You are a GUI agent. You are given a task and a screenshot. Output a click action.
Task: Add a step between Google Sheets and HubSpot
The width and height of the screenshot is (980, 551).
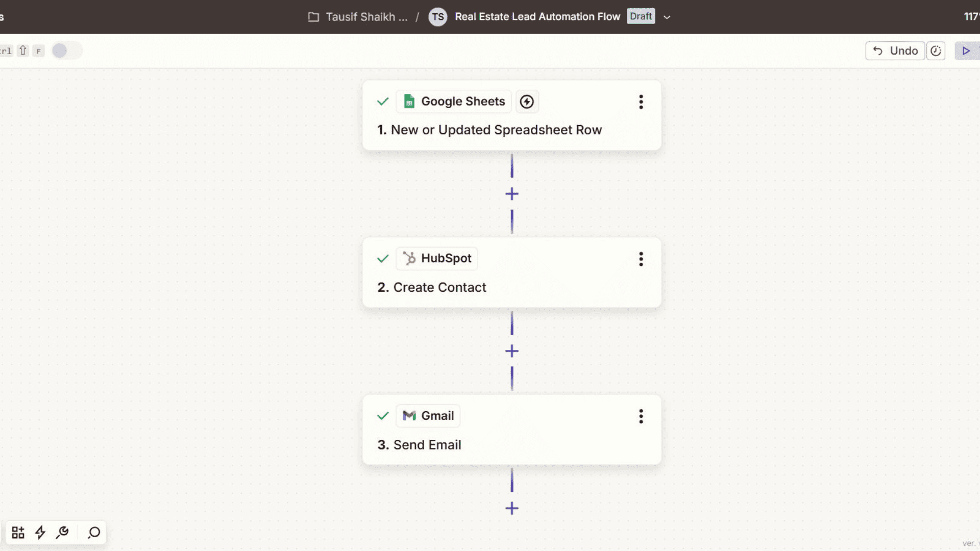[511, 194]
